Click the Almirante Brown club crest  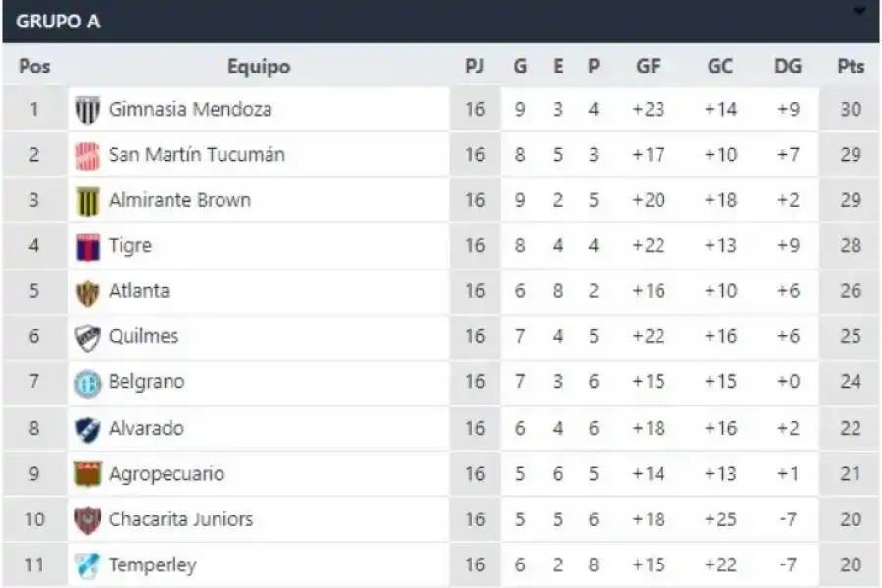[x=87, y=200]
